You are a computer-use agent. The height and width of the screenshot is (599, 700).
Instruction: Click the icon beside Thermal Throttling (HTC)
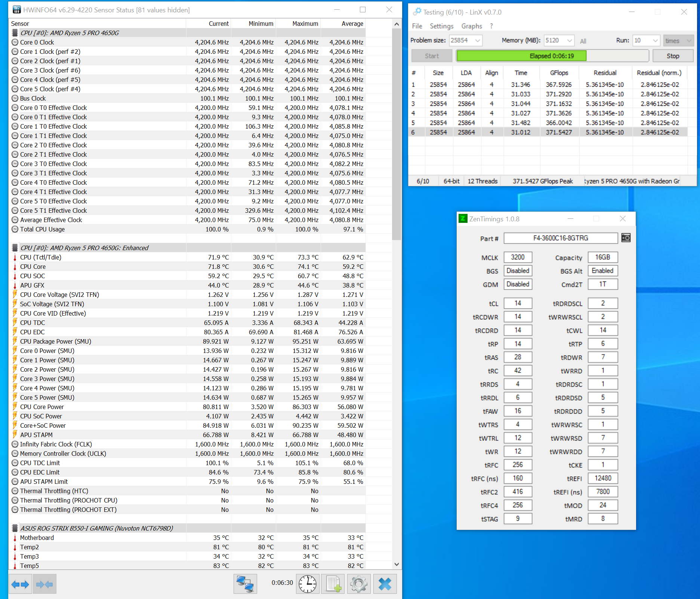click(x=15, y=491)
